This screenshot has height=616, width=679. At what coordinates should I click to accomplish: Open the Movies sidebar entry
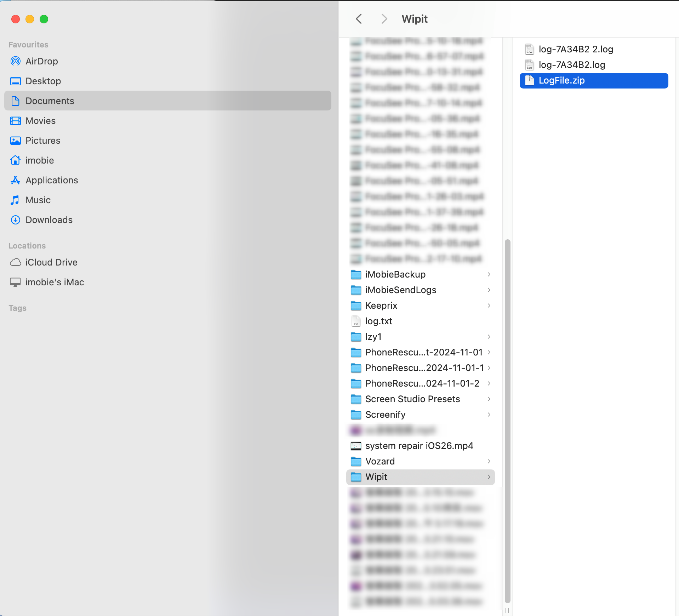click(40, 120)
